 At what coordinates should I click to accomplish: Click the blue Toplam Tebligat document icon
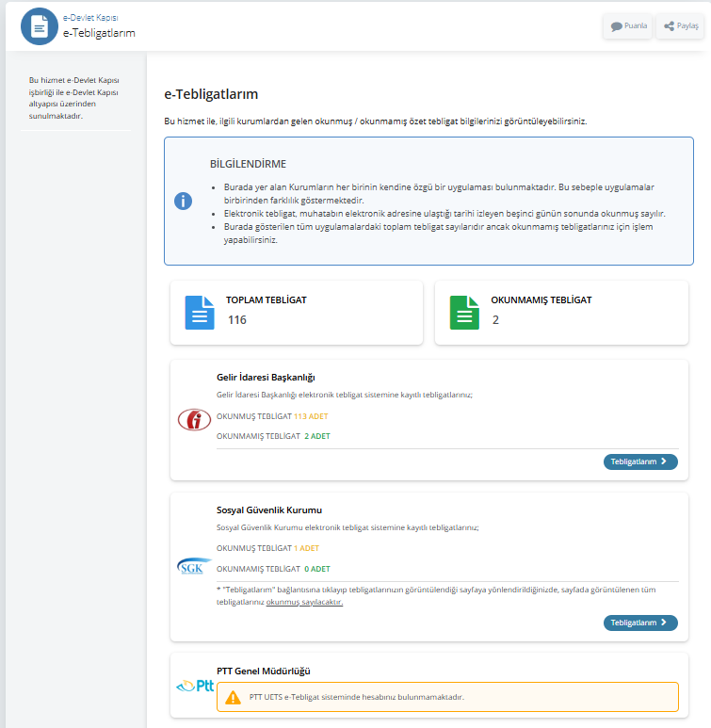click(x=200, y=313)
